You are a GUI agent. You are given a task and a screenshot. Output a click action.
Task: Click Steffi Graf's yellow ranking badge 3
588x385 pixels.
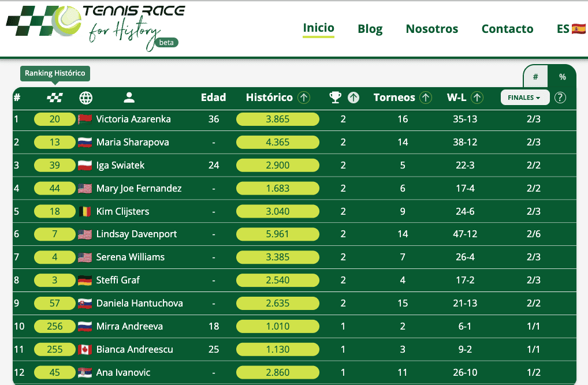pyautogui.click(x=55, y=281)
